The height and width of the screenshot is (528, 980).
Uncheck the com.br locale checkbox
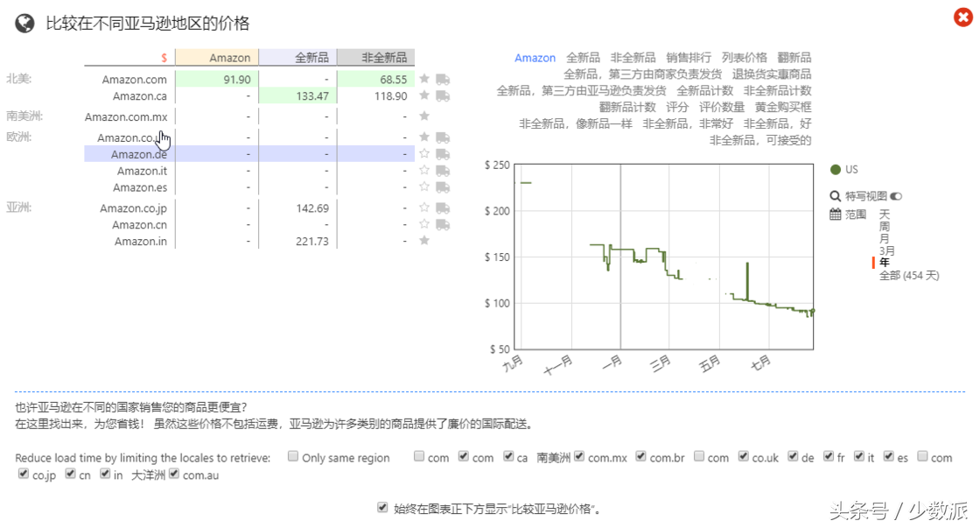[640, 456]
